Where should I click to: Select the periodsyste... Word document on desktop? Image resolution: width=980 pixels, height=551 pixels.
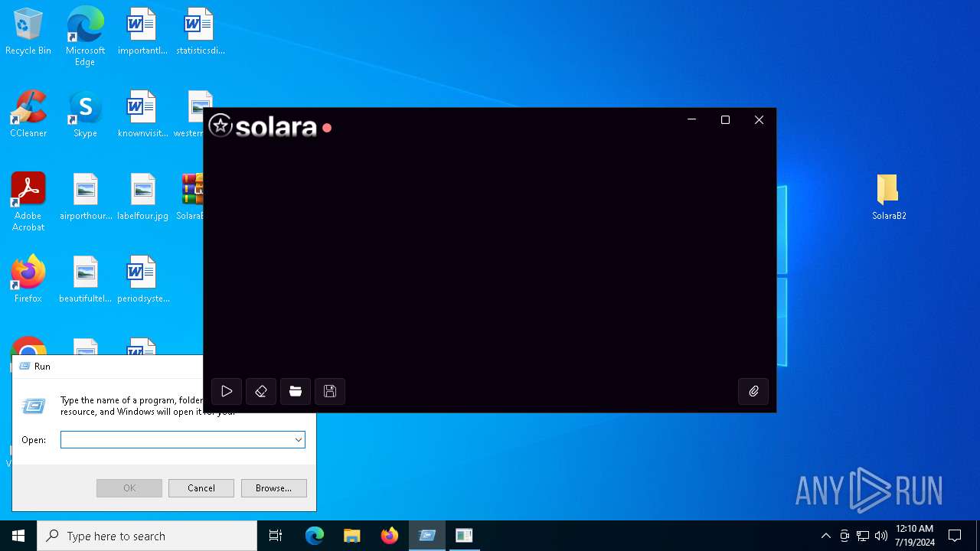point(143,280)
